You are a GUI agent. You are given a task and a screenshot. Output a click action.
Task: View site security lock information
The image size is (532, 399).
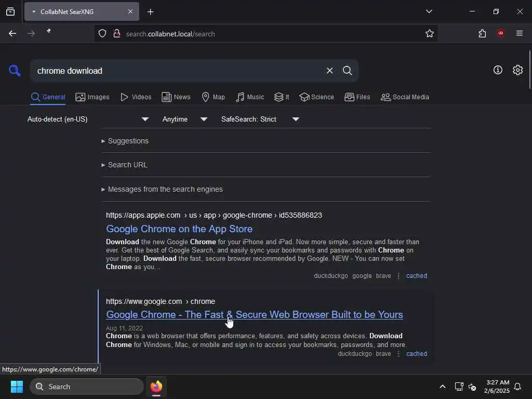coord(117,34)
